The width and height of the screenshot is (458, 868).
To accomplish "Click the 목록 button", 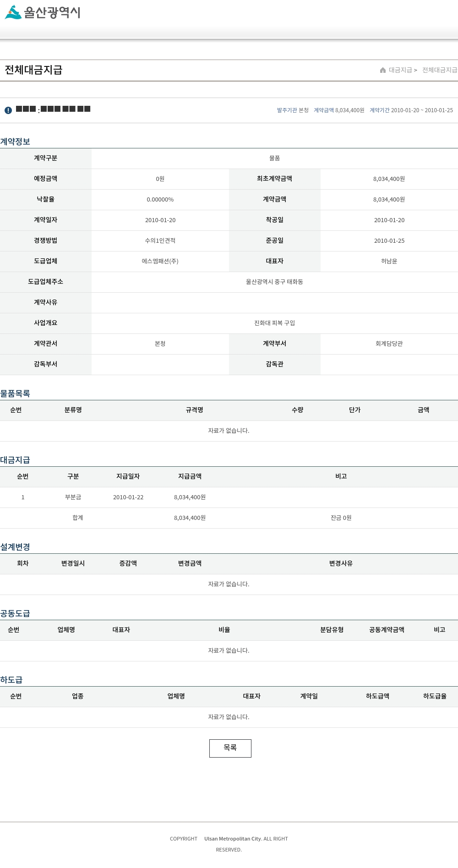I will 230,748.
